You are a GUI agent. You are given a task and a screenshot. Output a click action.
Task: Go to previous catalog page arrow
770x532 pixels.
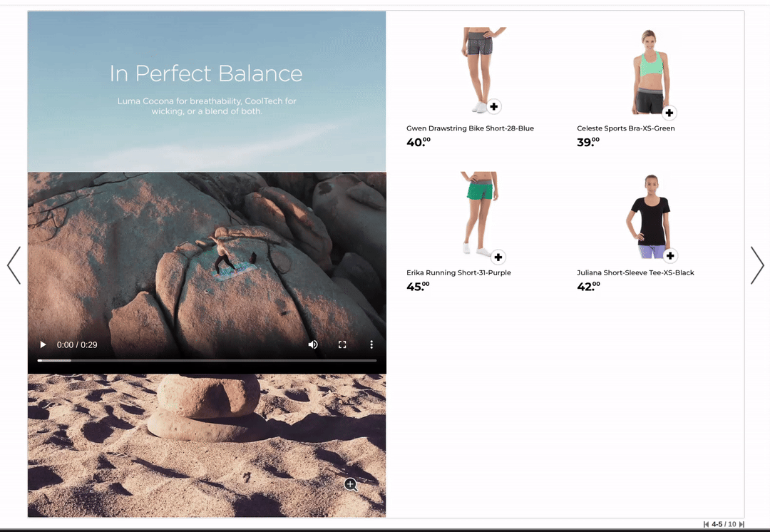click(14, 265)
